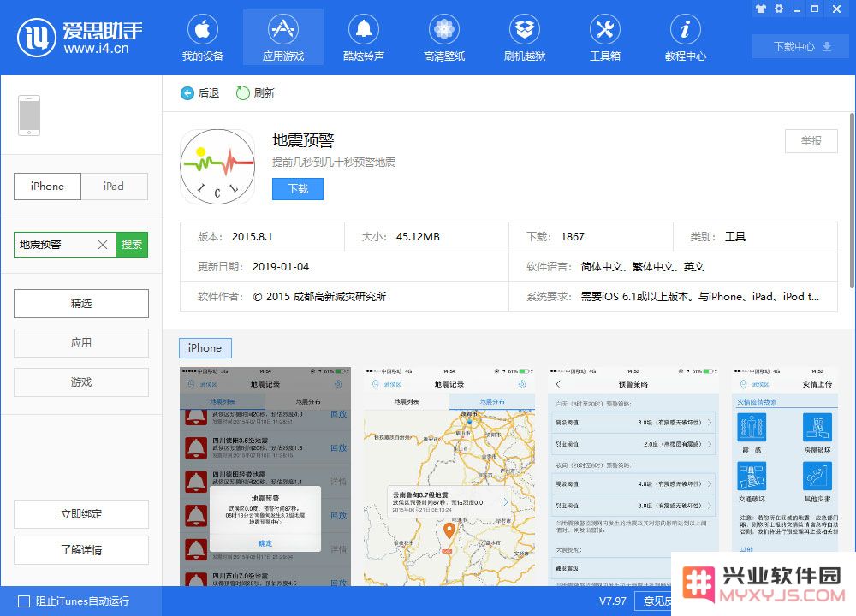Refresh page with 刷新 button
Image resolution: width=856 pixels, height=616 pixels.
tap(255, 93)
